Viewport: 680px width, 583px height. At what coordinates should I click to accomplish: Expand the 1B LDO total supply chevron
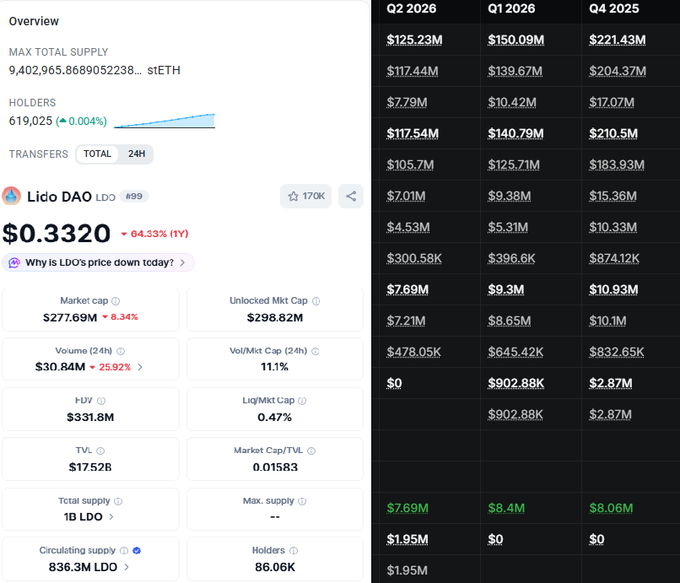[x=111, y=517]
